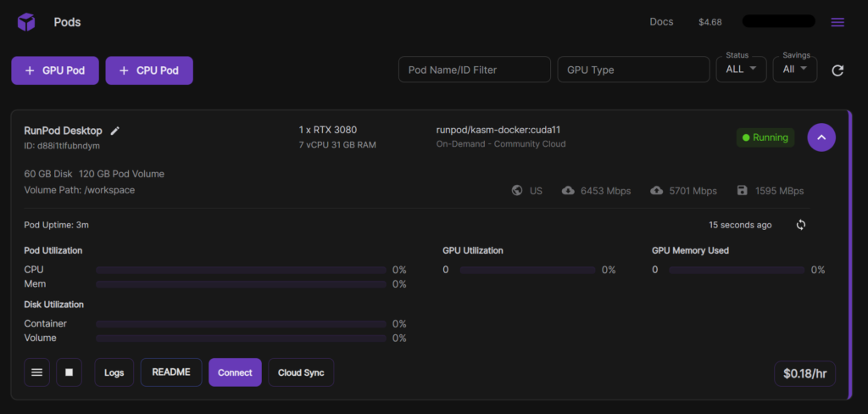The width and height of the screenshot is (868, 414).
Task: Open the hamburger menu in top-right corner
Action: (837, 22)
